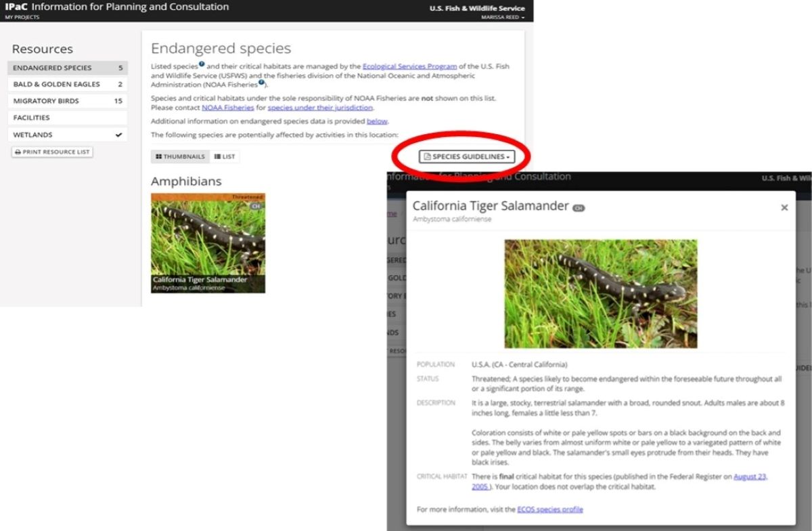812x531 pixels.
Task: Follow the August 23, 2005 Federal Register link
Action: click(750, 477)
